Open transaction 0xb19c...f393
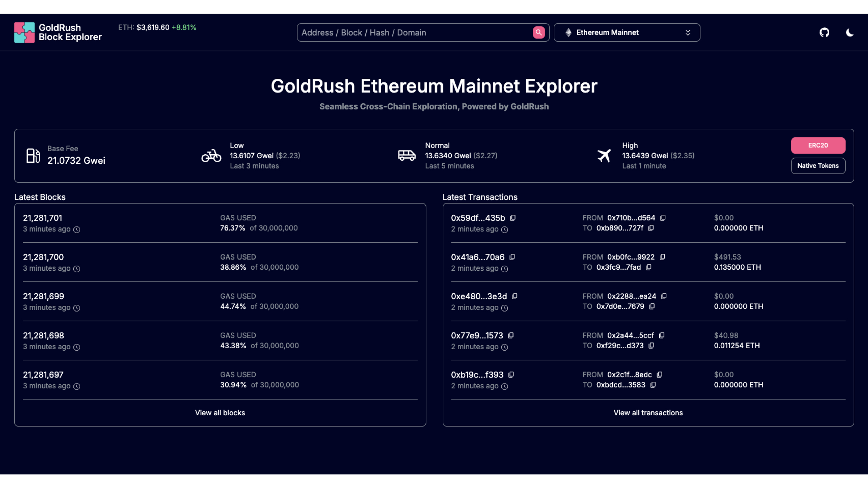Image resolution: width=868 pixels, height=488 pixels. click(477, 375)
